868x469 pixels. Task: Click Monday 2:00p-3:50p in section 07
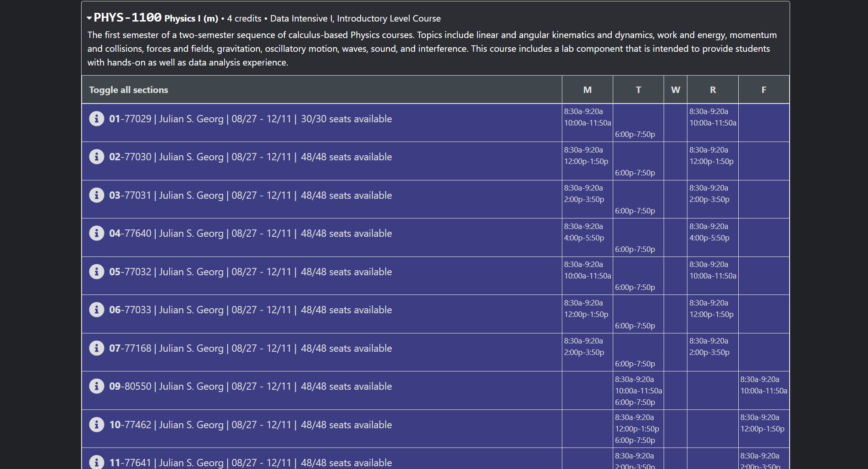tap(584, 352)
